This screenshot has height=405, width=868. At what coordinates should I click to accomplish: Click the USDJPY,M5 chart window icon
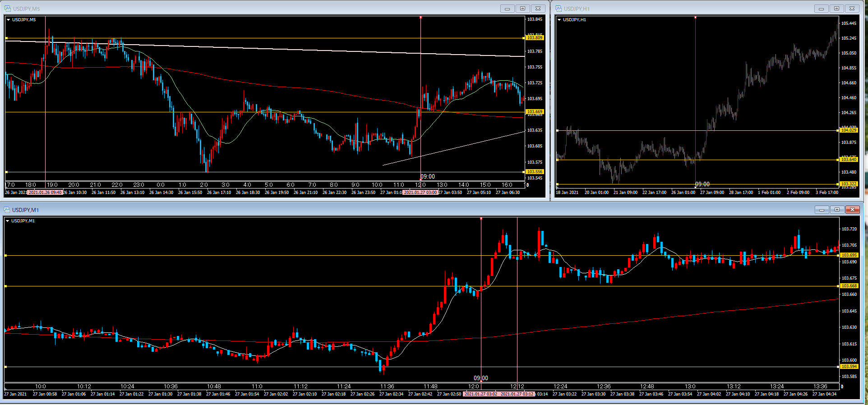(x=8, y=9)
